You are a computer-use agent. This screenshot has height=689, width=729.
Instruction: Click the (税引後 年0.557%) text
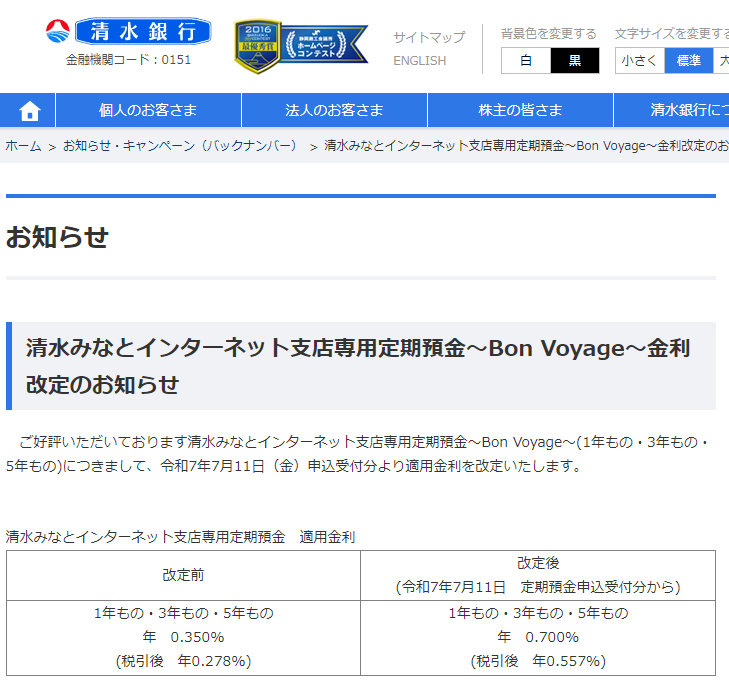tap(538, 661)
